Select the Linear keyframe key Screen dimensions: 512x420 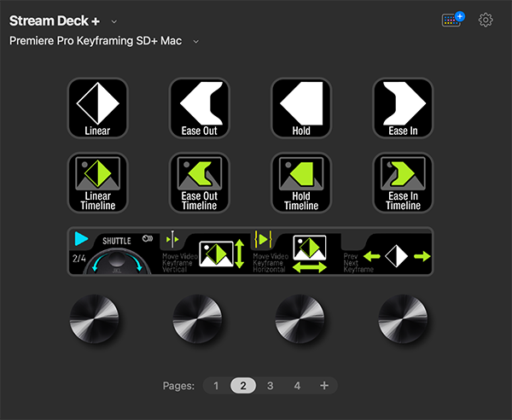coord(97,108)
